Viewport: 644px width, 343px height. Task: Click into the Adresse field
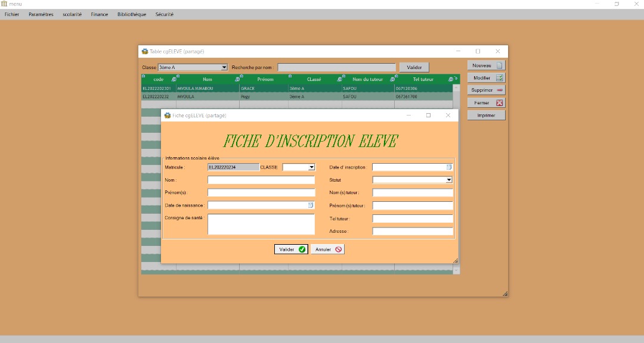[413, 232]
